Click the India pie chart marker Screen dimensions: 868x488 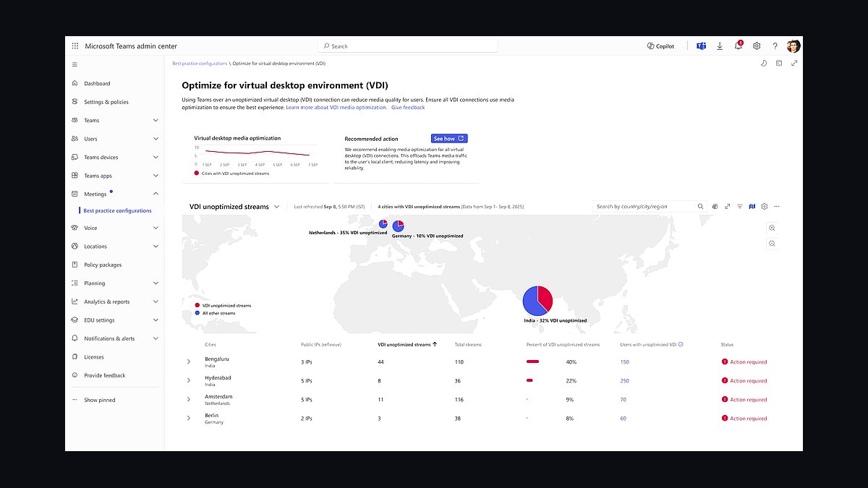[x=538, y=301]
